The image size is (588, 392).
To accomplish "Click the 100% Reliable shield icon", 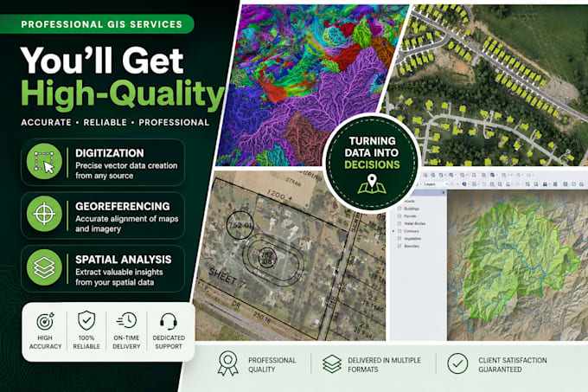I will [x=86, y=320].
